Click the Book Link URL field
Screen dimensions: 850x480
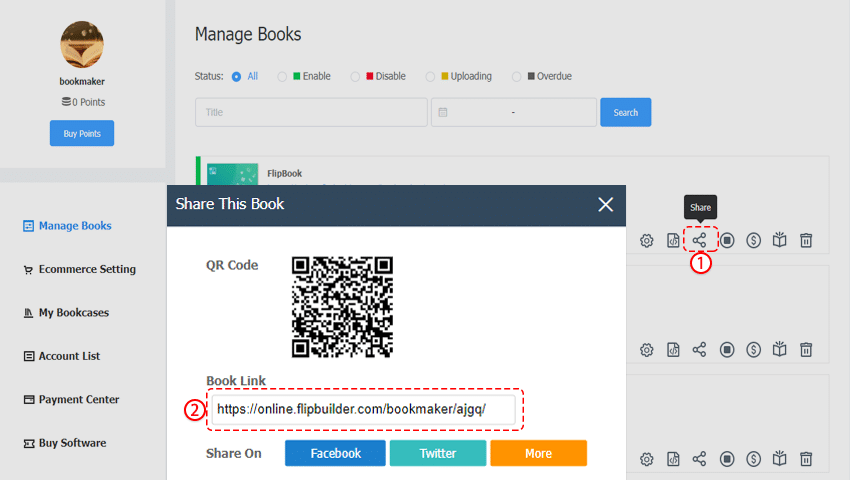pyautogui.click(x=363, y=409)
